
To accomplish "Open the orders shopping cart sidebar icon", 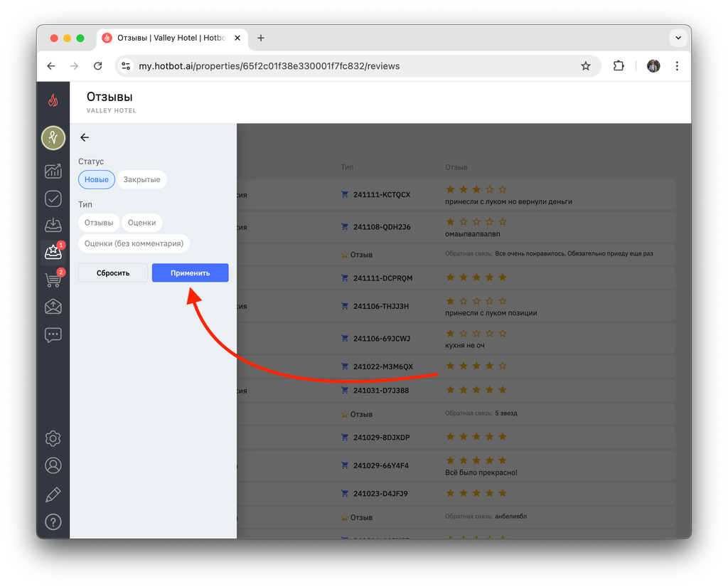I will pos(53,280).
